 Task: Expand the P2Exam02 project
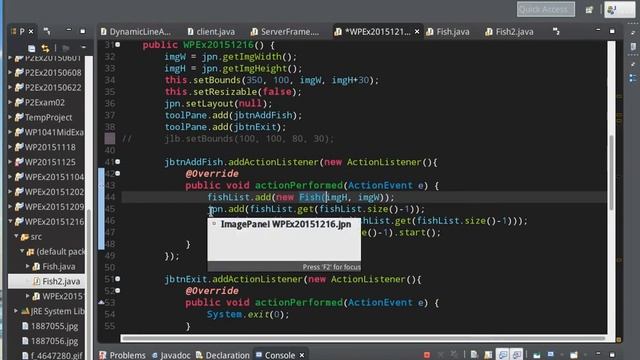click(11, 102)
